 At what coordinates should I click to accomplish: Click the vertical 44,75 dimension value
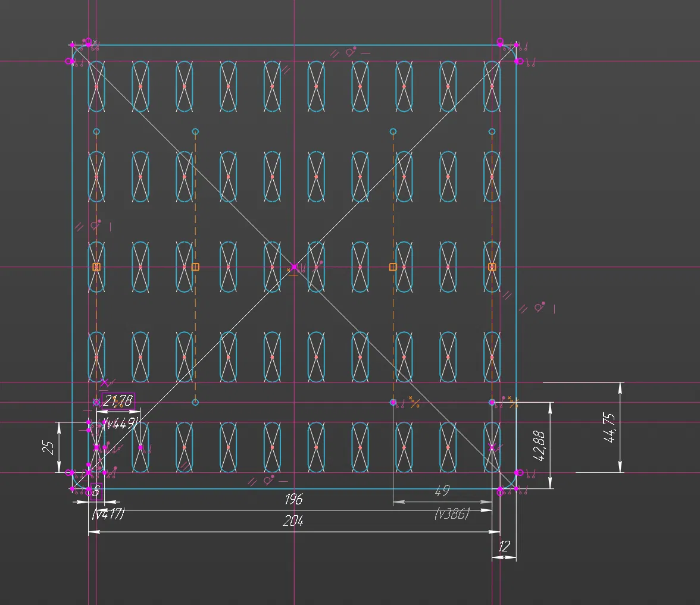coord(610,428)
